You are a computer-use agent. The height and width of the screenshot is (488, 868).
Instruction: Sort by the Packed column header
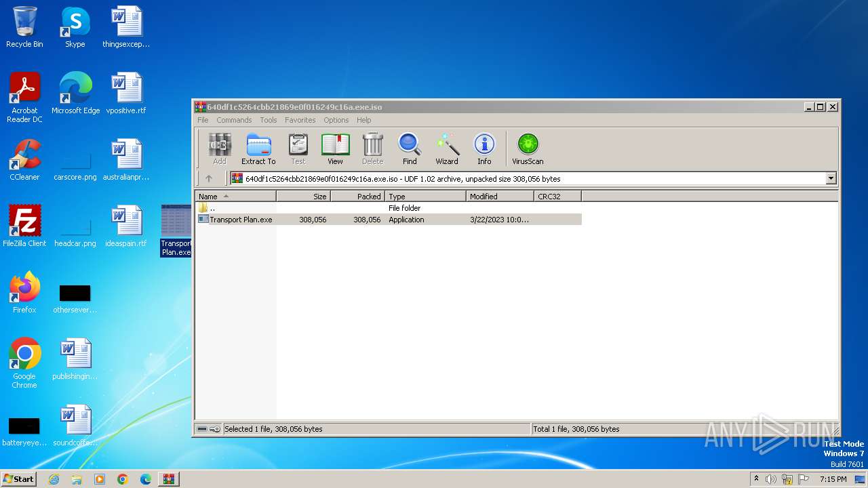coord(358,197)
